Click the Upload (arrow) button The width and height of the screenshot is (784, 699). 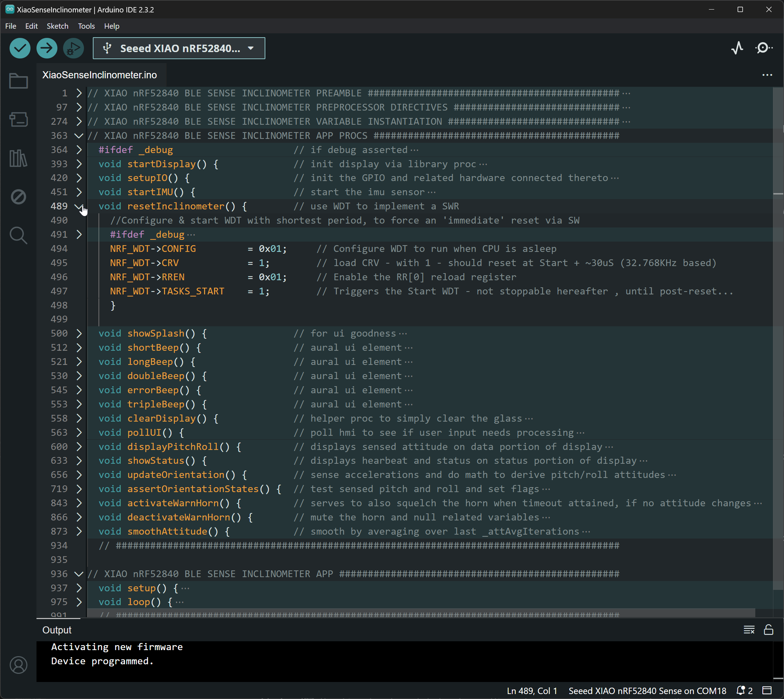pyautogui.click(x=46, y=48)
